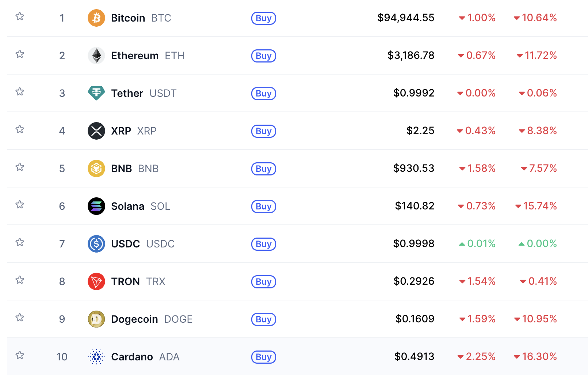The height and width of the screenshot is (375, 588).
Task: Click the Dogecoin logo icon
Action: pyautogui.click(x=96, y=319)
